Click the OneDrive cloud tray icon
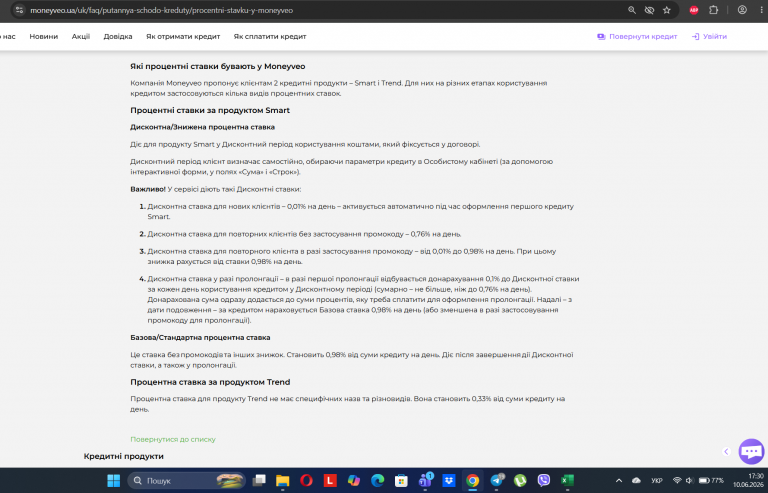Screen dimensions: 768x493 [x=636, y=481]
